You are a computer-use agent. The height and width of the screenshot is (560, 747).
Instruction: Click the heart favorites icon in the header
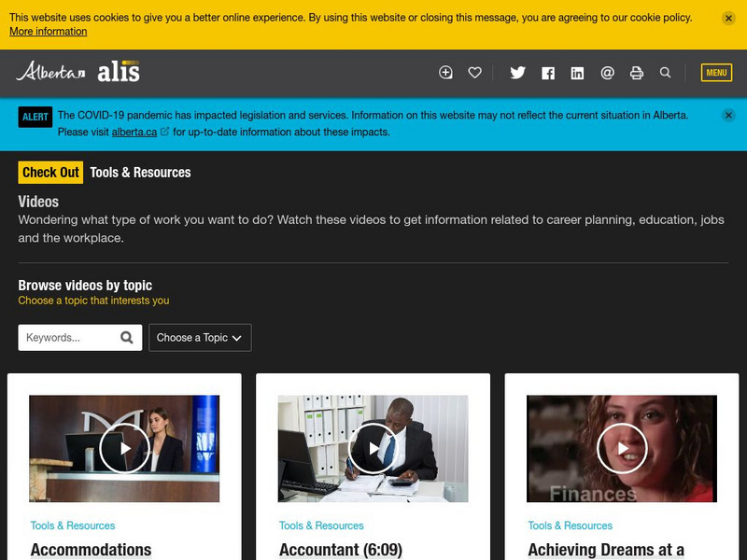point(476,72)
